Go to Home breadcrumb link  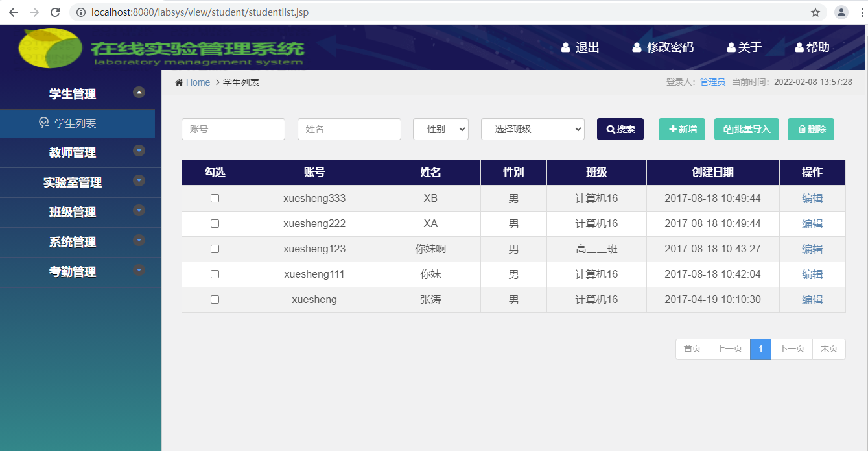[x=198, y=82]
